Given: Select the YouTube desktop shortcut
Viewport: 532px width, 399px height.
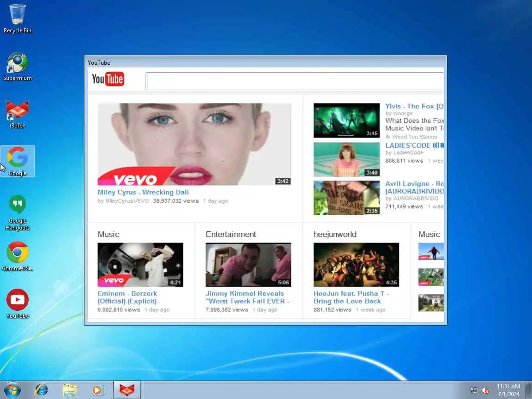Looking at the screenshot, I should point(17,304).
